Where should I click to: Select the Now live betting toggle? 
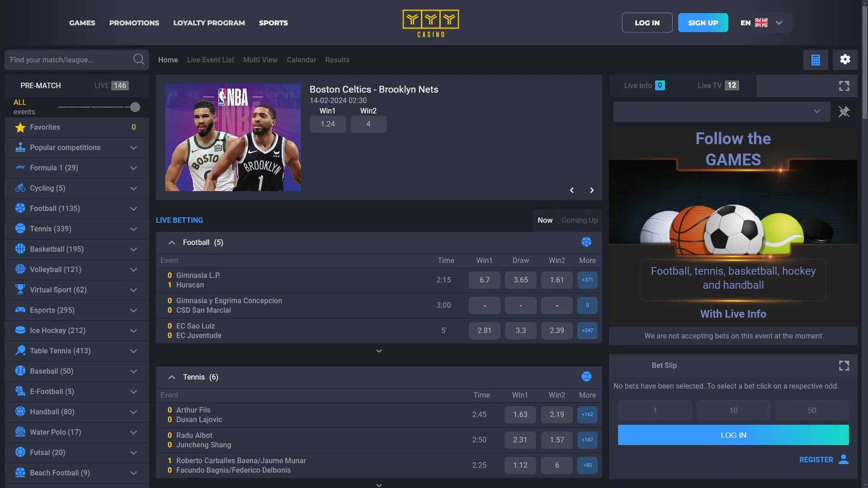[x=545, y=220]
